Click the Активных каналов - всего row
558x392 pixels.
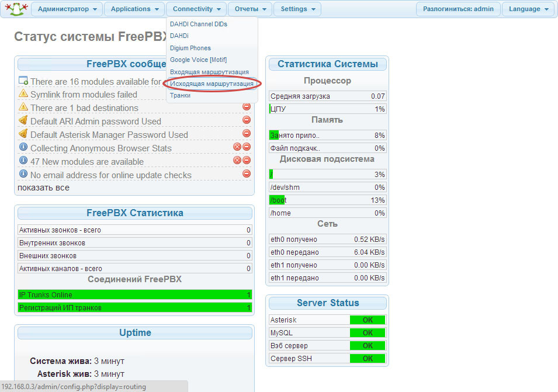(135, 268)
